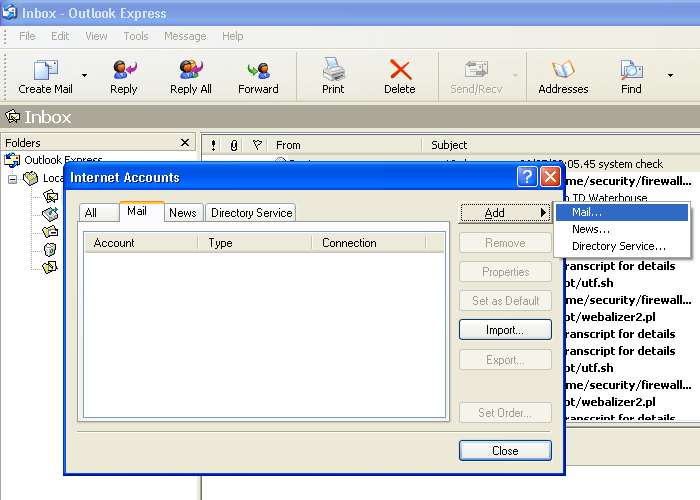Click the Forward toolbar icon
Image resolution: width=700 pixels, height=500 pixels.
tap(258, 70)
